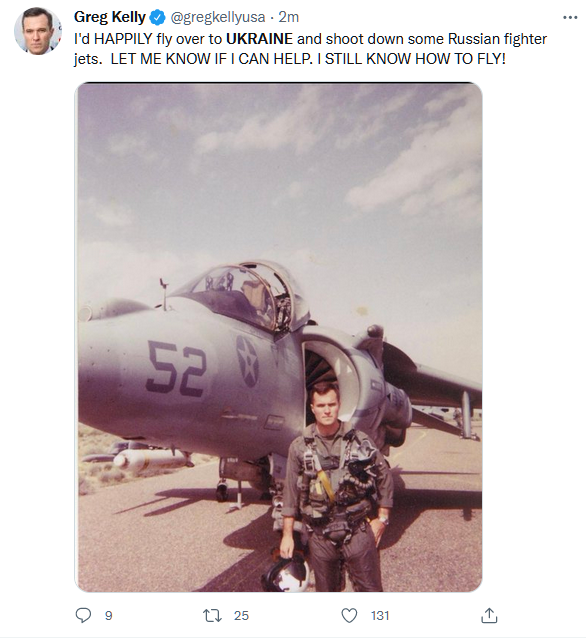This screenshot has width=586, height=639.
Task: Click the number 52 on the jet nose
Action: pyautogui.click(x=176, y=369)
